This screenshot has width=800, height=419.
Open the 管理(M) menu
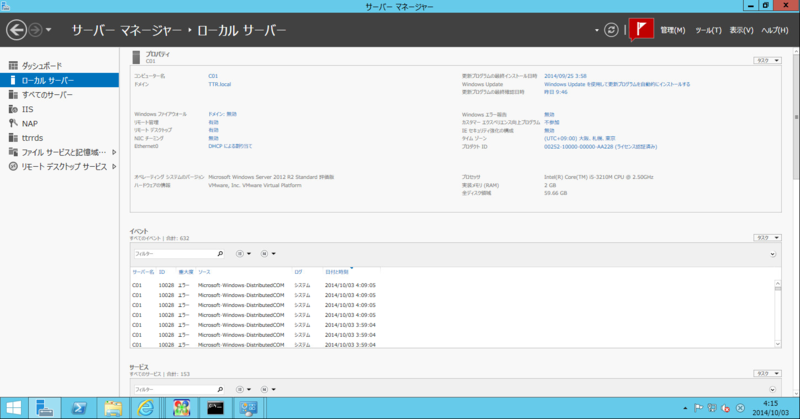coord(672,30)
